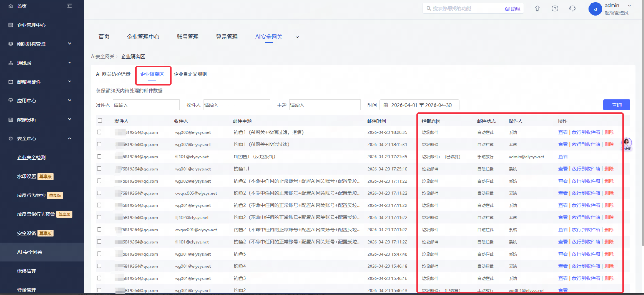Viewport: 644px width, 295px height.
Task: Click 查看 for the 钓鱼4 row
Action: pos(563,266)
